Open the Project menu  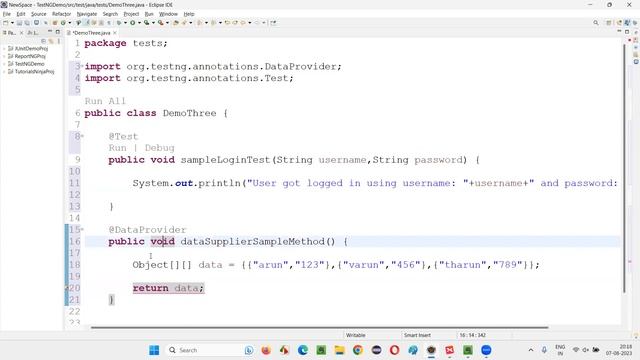click(131, 14)
